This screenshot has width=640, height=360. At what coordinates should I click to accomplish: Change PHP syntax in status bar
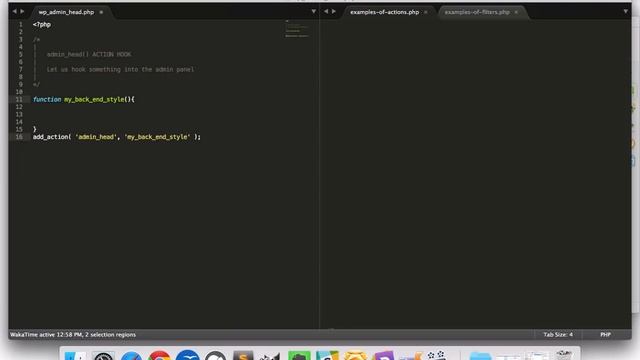[x=605, y=334]
